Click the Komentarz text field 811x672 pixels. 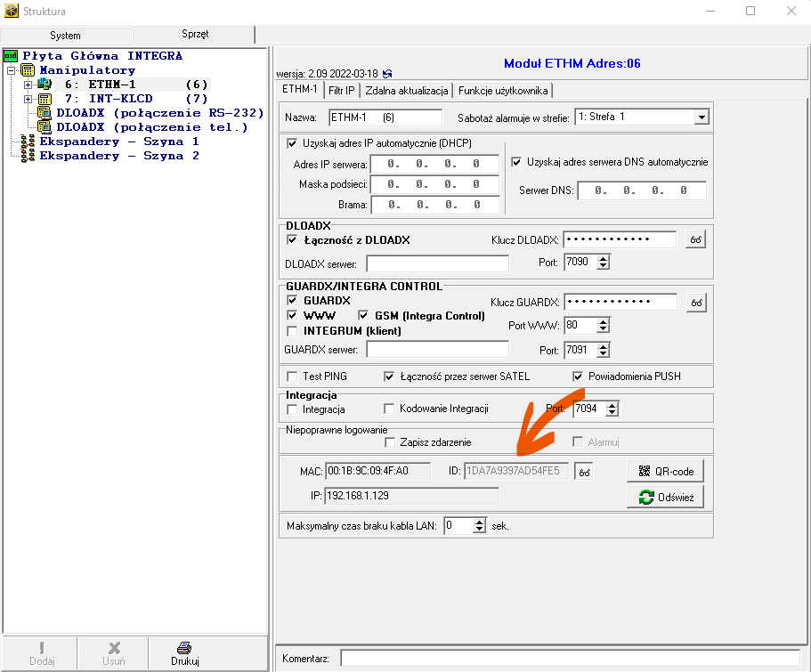tap(569, 659)
